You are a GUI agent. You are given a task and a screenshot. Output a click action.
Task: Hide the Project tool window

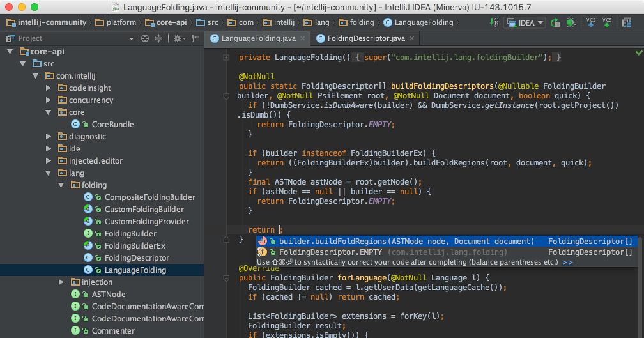point(195,38)
